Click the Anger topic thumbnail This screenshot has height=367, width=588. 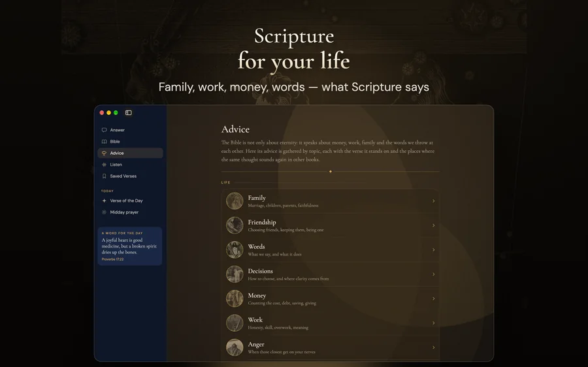tap(235, 347)
